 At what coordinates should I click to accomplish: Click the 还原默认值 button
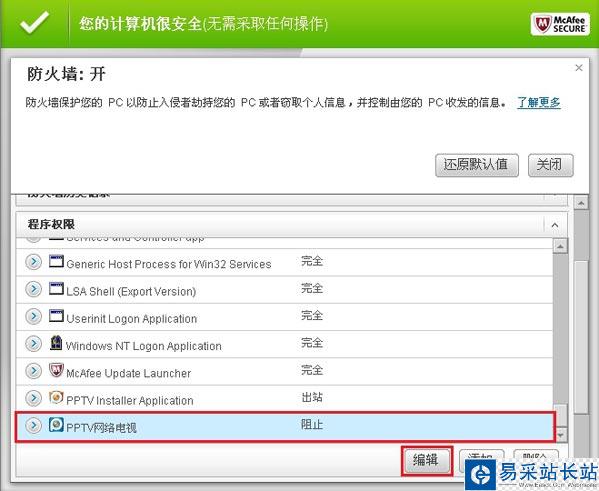tap(476, 165)
